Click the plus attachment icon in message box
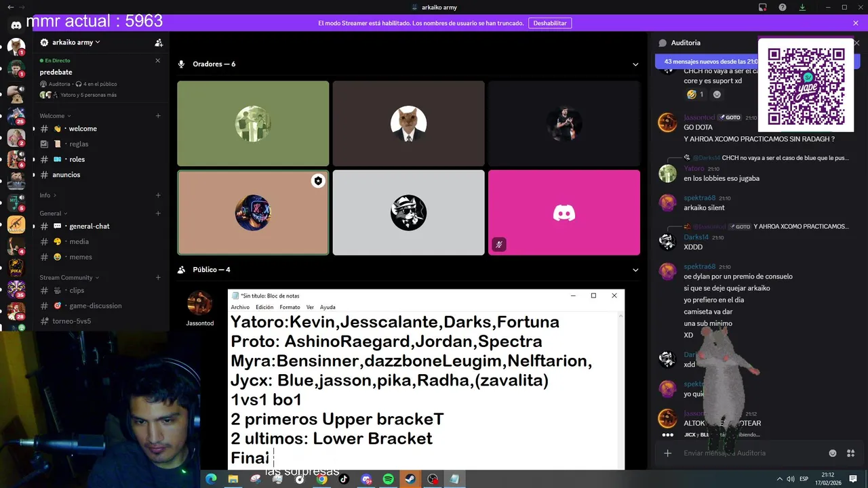 point(667,453)
